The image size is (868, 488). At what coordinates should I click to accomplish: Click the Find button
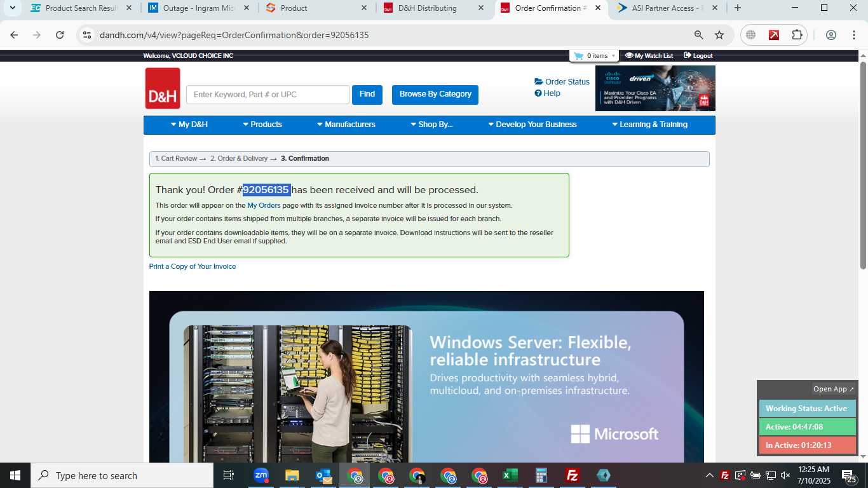(367, 94)
